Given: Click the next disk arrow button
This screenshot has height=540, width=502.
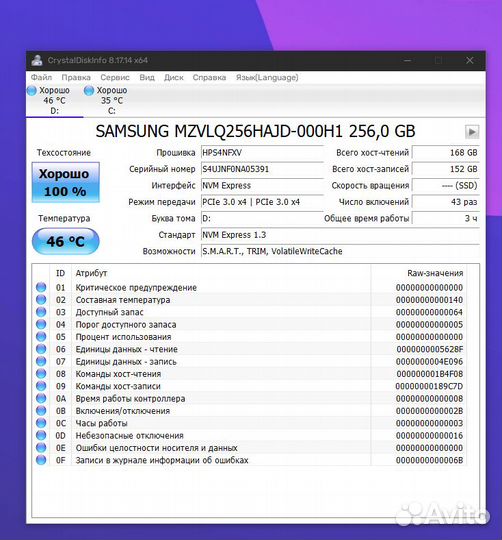Looking at the screenshot, I should (472, 132).
